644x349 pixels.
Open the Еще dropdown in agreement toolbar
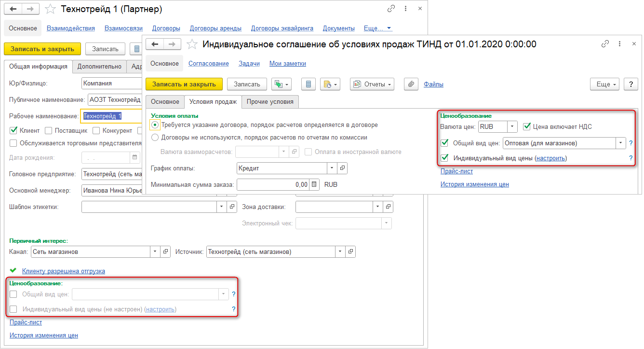click(x=605, y=84)
